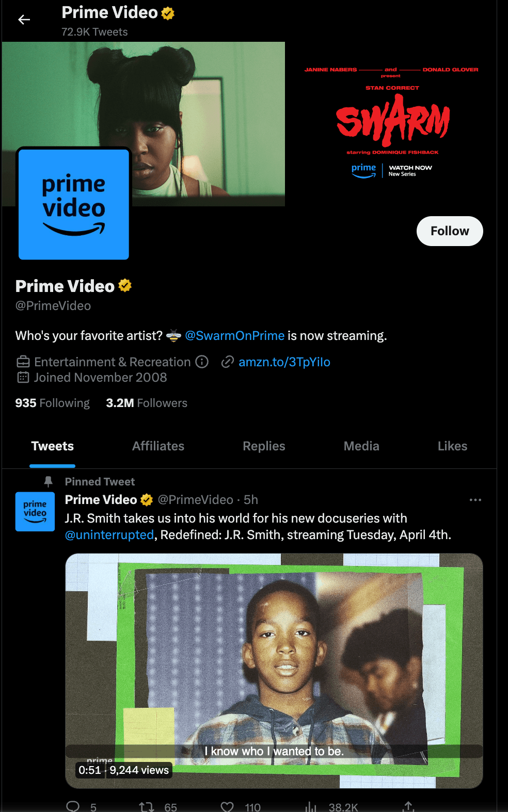Like the pinned tweet with heart icon
This screenshot has width=508, height=812.
tap(227, 806)
